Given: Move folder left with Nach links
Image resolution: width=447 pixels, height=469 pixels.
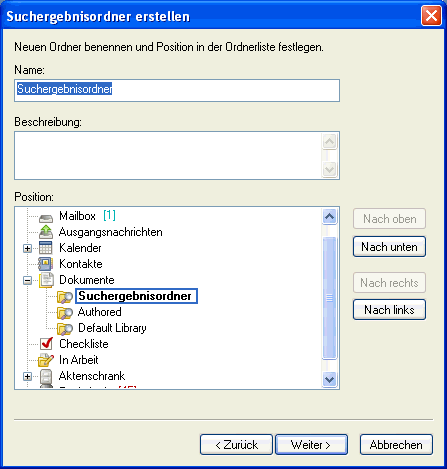Looking at the screenshot, I should tap(389, 310).
